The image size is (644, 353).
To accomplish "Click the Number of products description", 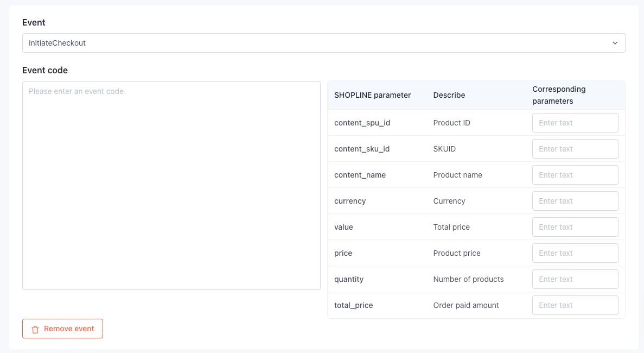I will tap(468, 279).
